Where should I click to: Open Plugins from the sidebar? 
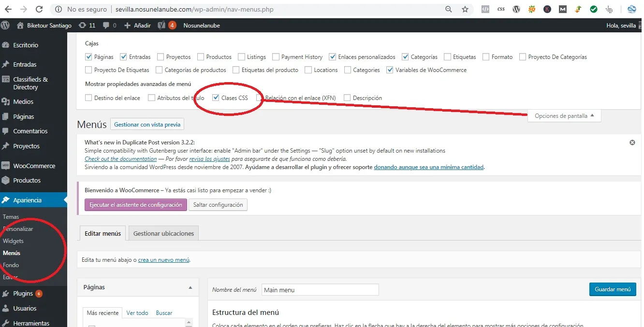tap(23, 293)
